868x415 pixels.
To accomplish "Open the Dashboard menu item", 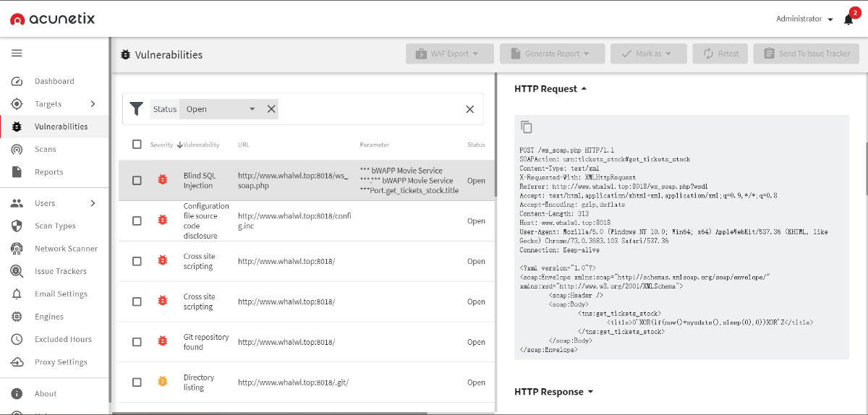I will 54,81.
